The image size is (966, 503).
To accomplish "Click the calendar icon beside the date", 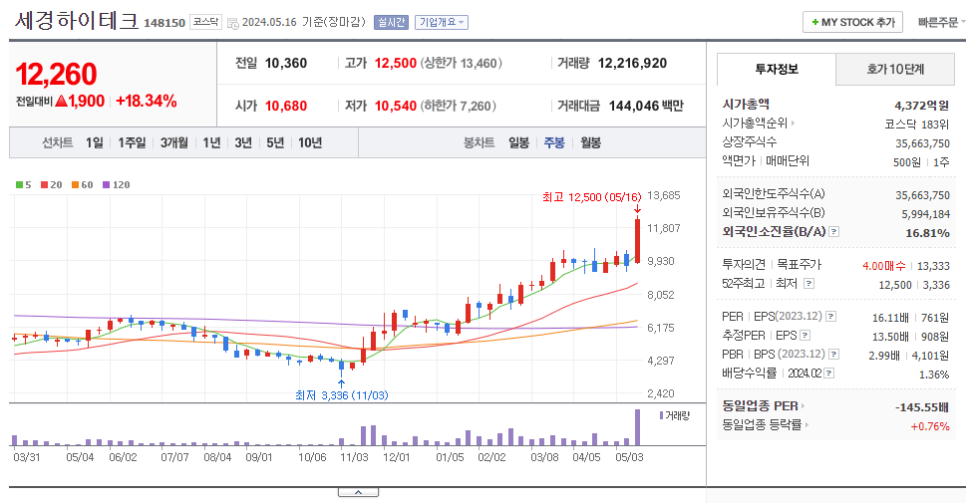I will click(232, 23).
